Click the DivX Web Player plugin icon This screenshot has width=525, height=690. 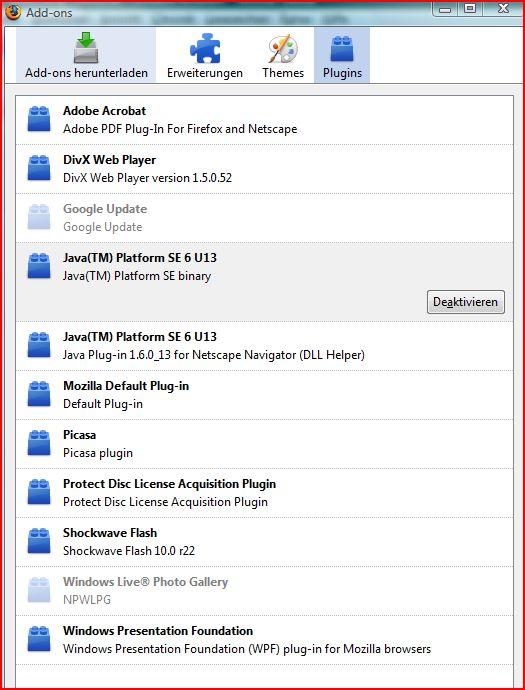39,168
